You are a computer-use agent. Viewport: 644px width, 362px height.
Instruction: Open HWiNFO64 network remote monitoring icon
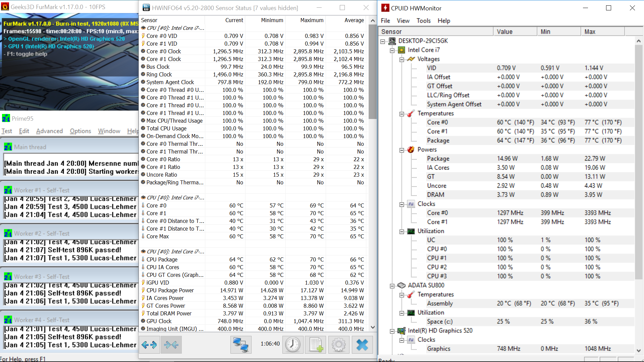tap(241, 345)
